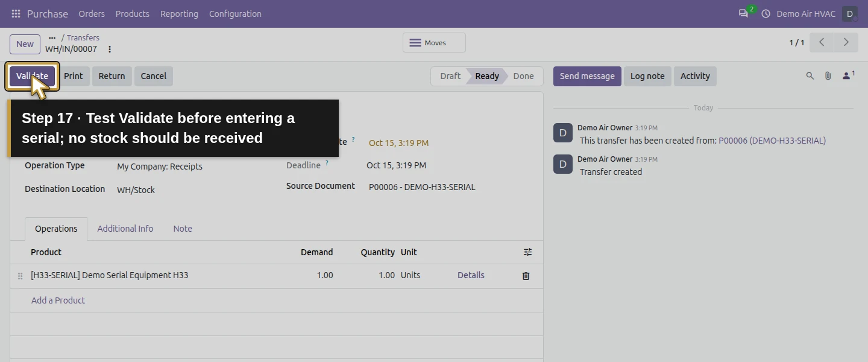Expand the breadcrumb ellipsis
Viewport: 868px width, 362px height.
click(x=52, y=37)
